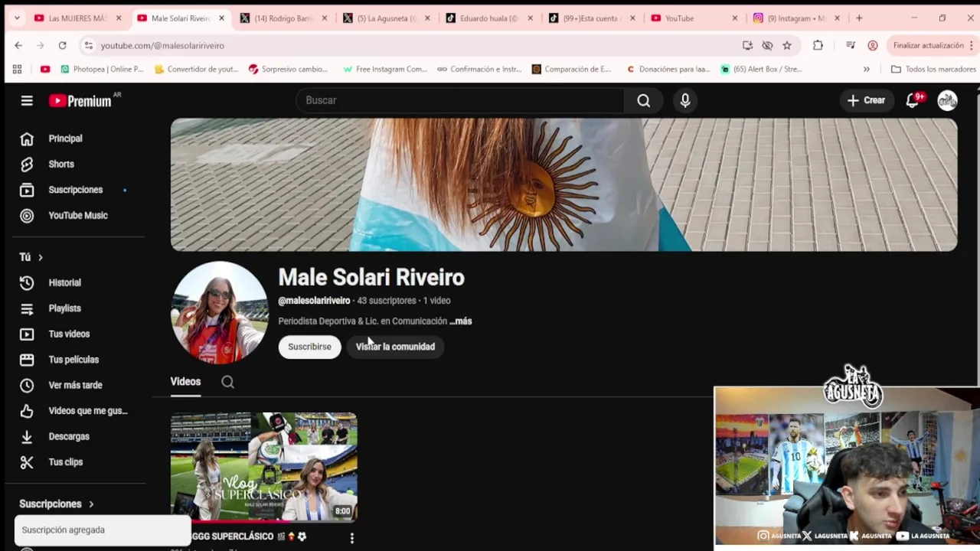Click the search magnifier button
This screenshot has width=980, height=551.
click(x=644, y=100)
